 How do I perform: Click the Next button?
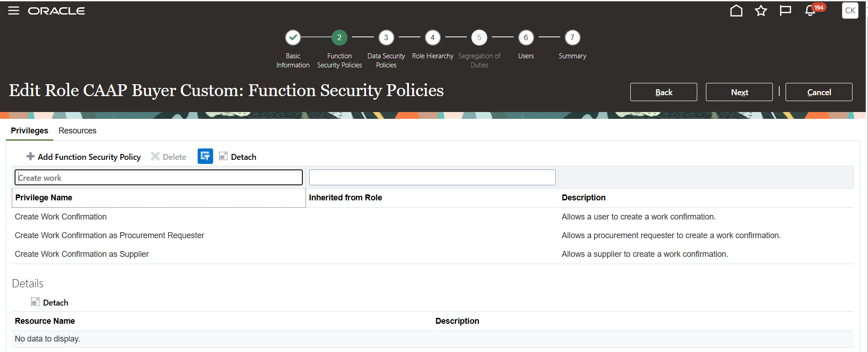coord(739,92)
